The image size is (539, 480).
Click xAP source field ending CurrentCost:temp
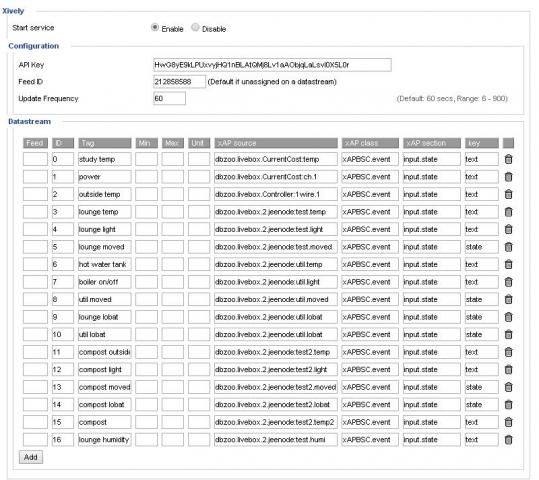[276, 159]
